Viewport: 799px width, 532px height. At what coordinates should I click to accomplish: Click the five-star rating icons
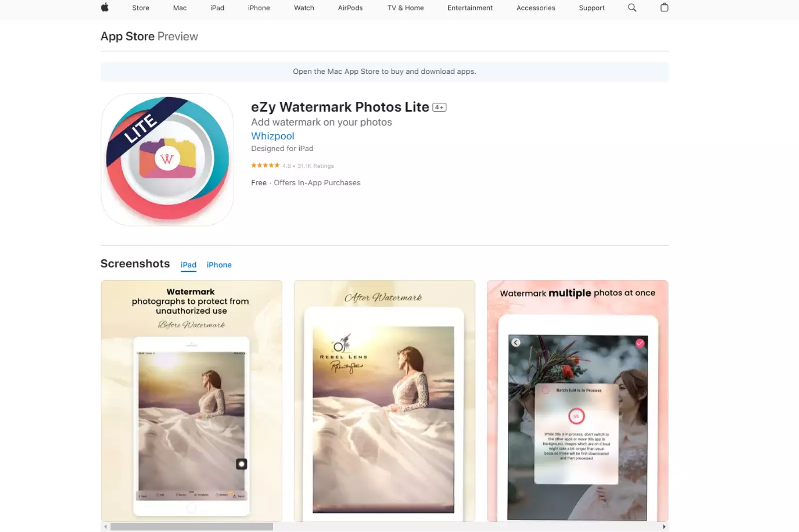265,165
